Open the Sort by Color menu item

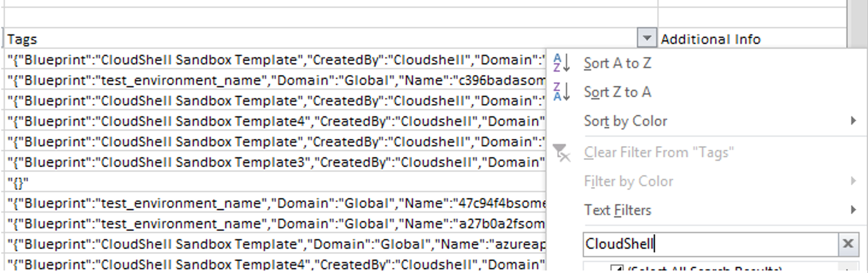tap(625, 121)
